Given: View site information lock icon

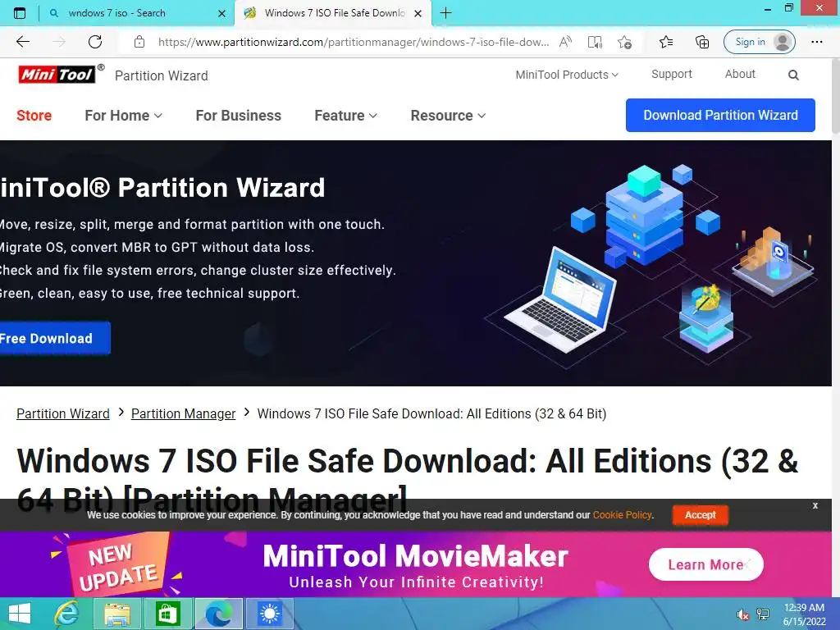Looking at the screenshot, I should [139, 42].
